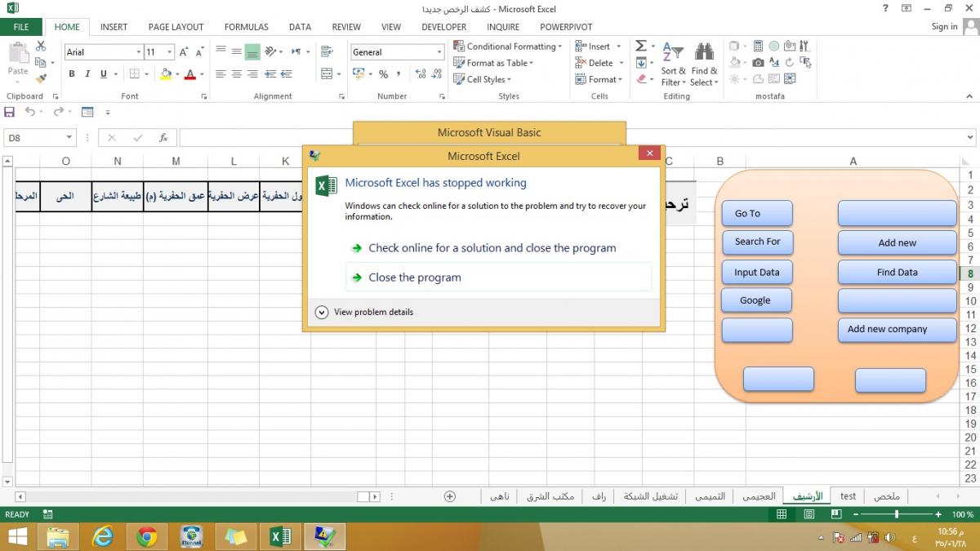Click the Insert Function fx icon
The height and width of the screenshot is (551, 980).
pos(163,138)
